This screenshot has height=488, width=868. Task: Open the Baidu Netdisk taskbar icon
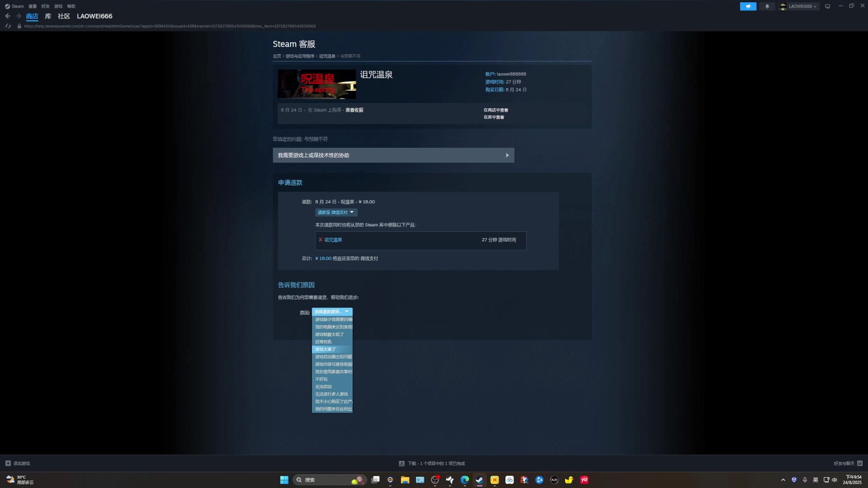pos(509,480)
